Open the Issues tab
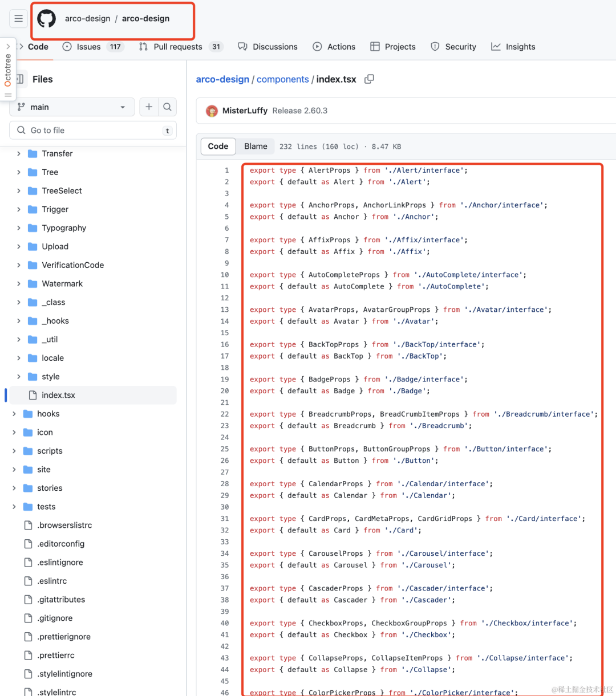The width and height of the screenshot is (616, 696). coord(93,47)
